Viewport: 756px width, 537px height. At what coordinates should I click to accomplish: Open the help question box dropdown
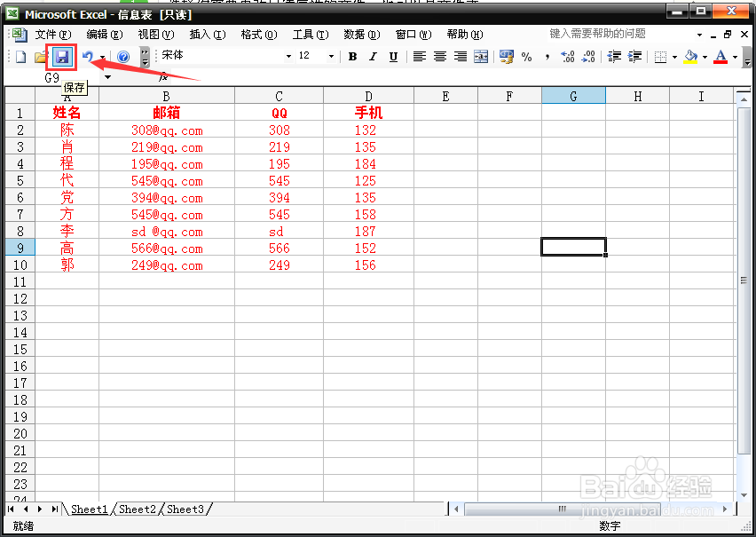(699, 35)
